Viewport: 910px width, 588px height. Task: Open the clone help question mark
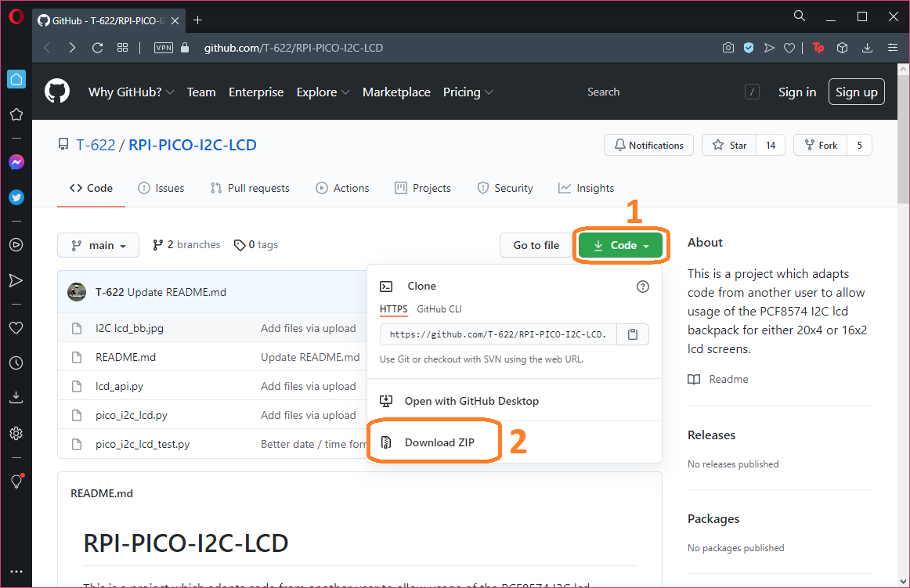coord(643,287)
